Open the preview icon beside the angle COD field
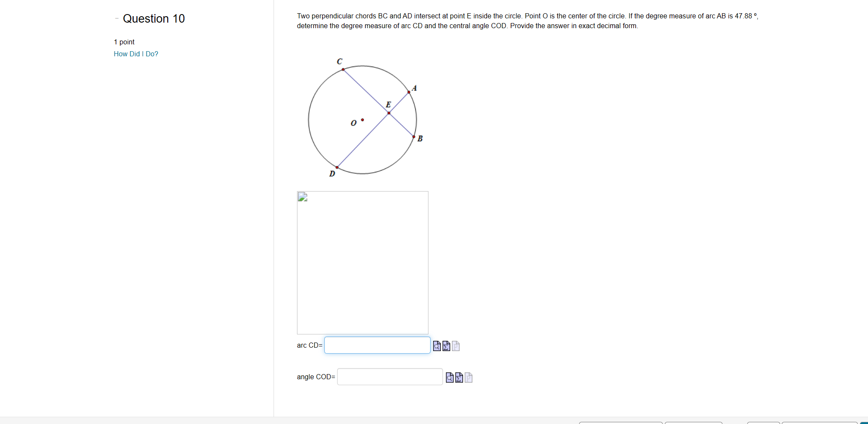The height and width of the screenshot is (424, 868). [x=450, y=378]
